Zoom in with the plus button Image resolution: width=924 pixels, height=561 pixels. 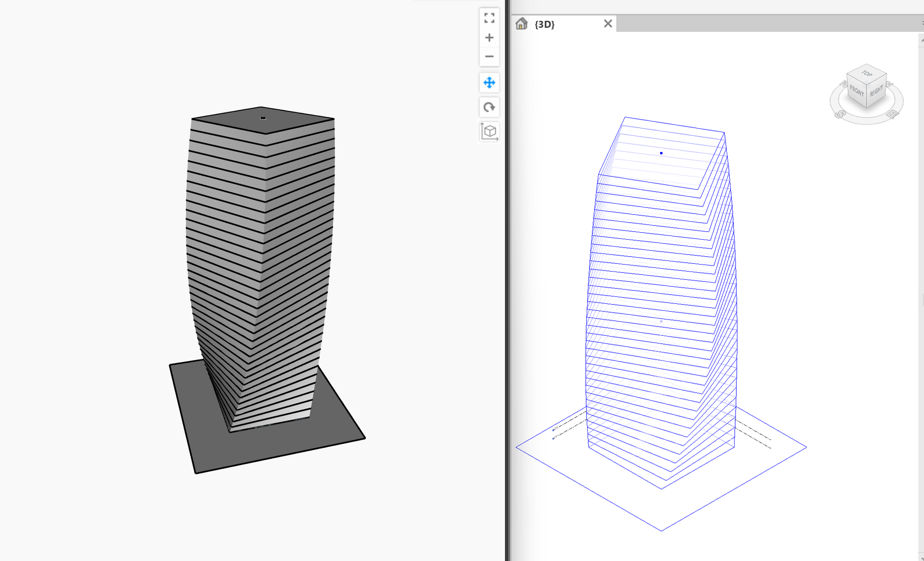[489, 37]
